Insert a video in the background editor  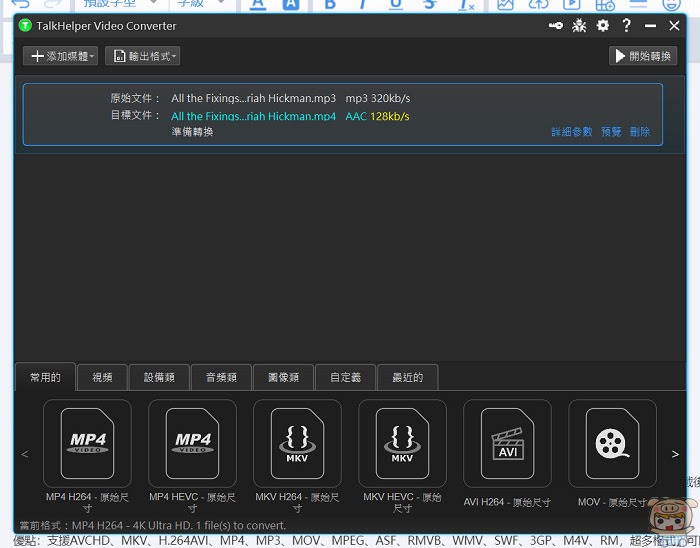point(571,4)
